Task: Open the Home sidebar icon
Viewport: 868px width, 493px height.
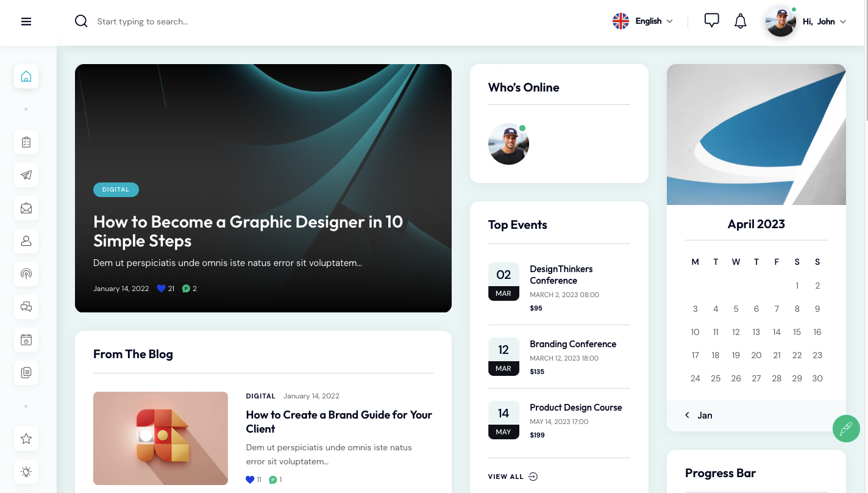Action: 26,76
